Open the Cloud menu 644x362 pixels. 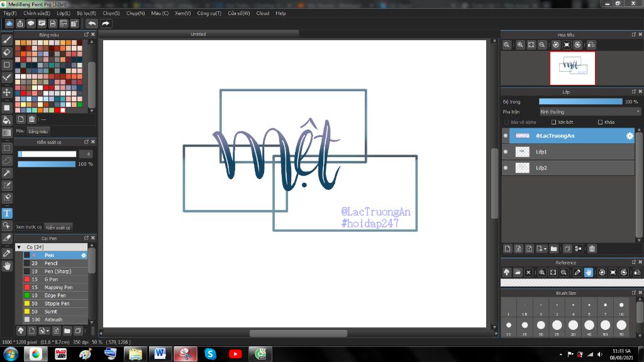(263, 13)
